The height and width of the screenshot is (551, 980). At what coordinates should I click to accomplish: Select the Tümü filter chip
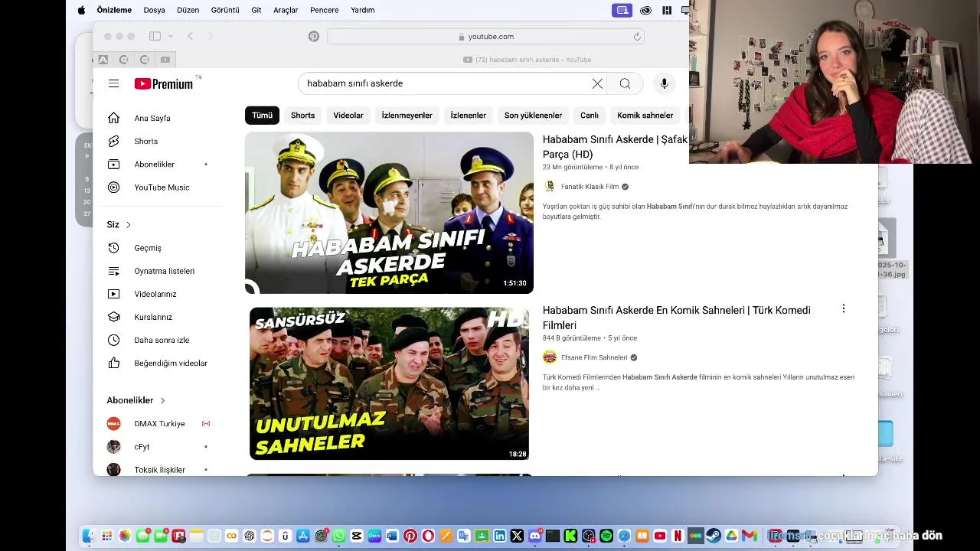tap(262, 116)
